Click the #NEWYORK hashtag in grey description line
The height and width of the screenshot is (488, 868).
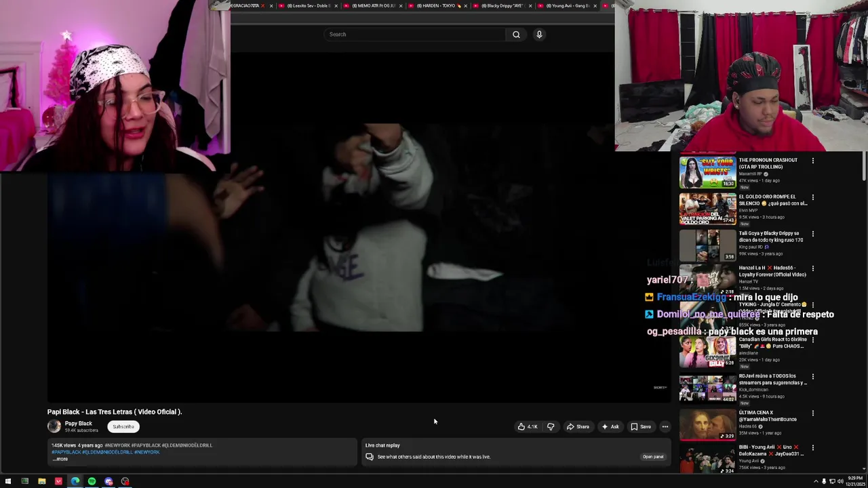117,445
